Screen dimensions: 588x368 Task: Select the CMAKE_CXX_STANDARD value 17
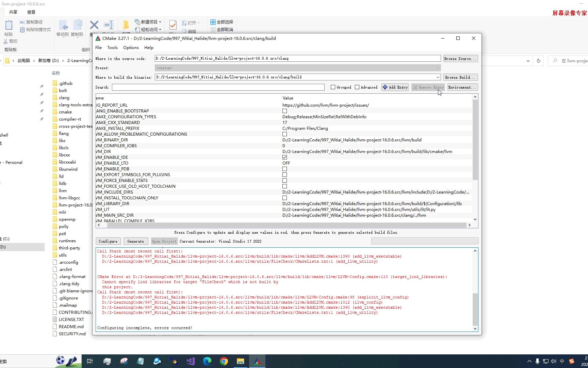click(x=285, y=123)
